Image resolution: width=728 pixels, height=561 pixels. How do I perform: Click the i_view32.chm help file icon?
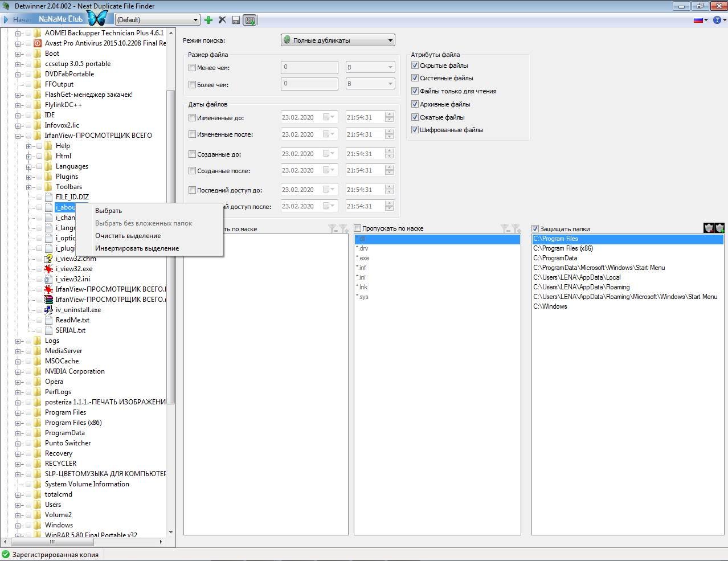point(48,259)
